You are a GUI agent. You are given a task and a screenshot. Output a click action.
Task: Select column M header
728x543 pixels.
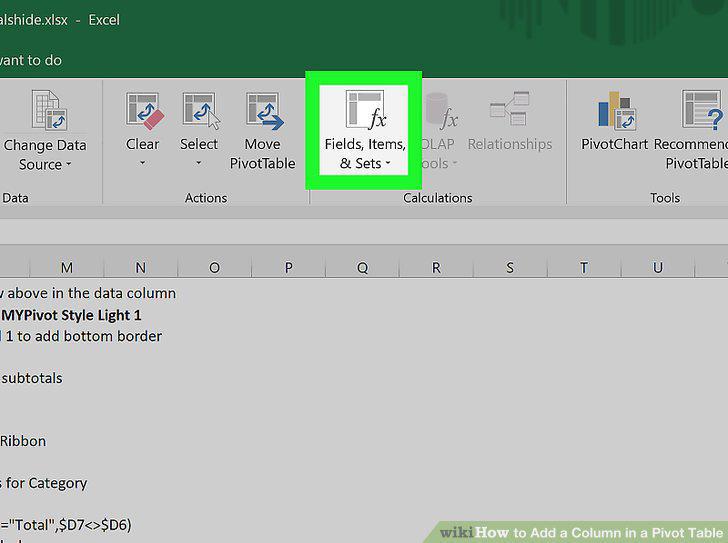(x=67, y=267)
